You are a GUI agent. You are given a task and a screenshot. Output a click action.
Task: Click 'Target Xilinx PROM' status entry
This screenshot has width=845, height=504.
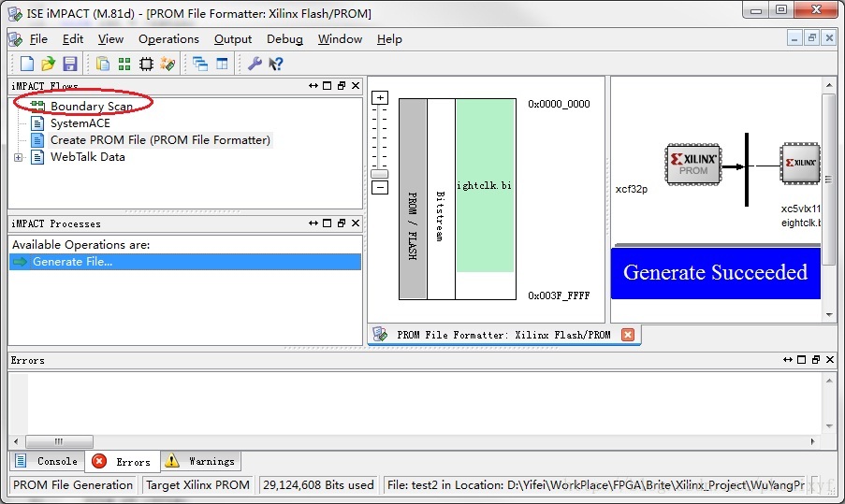coord(197,485)
